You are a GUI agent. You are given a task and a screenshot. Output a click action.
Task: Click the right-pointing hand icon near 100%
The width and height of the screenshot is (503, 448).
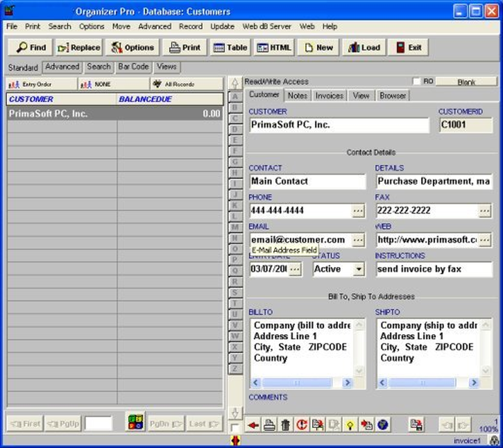(463, 425)
